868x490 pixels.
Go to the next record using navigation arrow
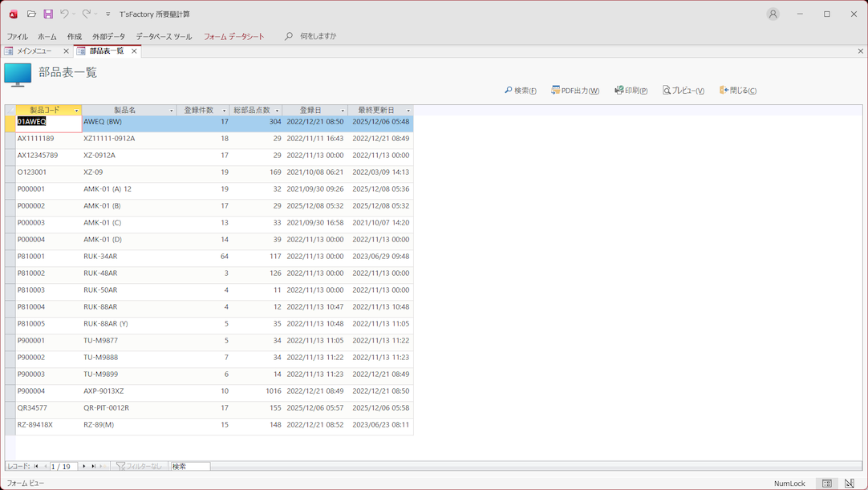(x=84, y=466)
